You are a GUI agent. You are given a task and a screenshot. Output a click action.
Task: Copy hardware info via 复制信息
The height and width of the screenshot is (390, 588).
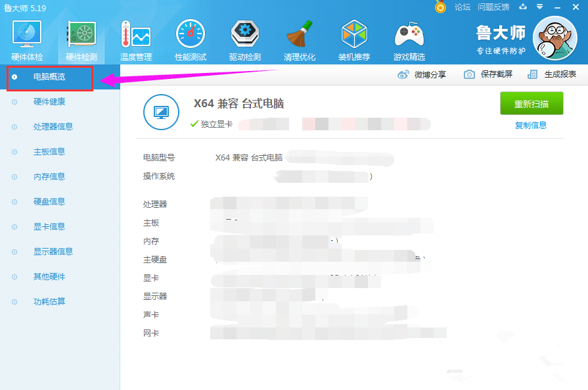(x=531, y=124)
